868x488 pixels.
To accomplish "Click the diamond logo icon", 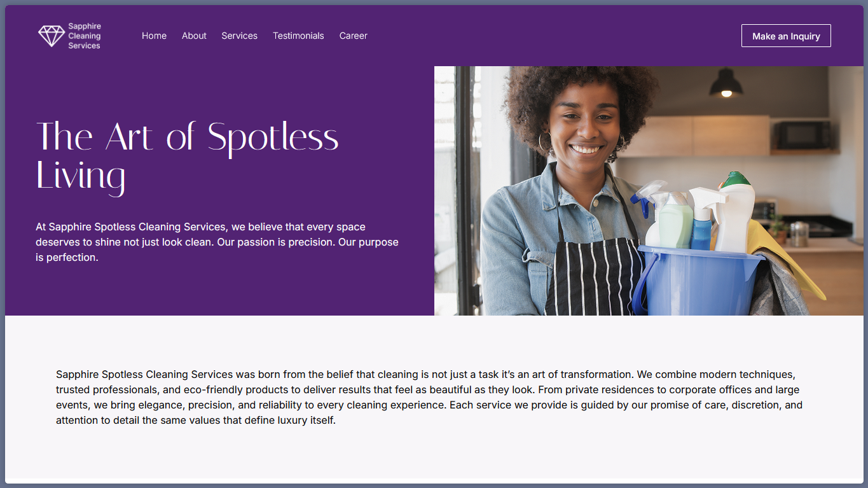I will tap(52, 36).
